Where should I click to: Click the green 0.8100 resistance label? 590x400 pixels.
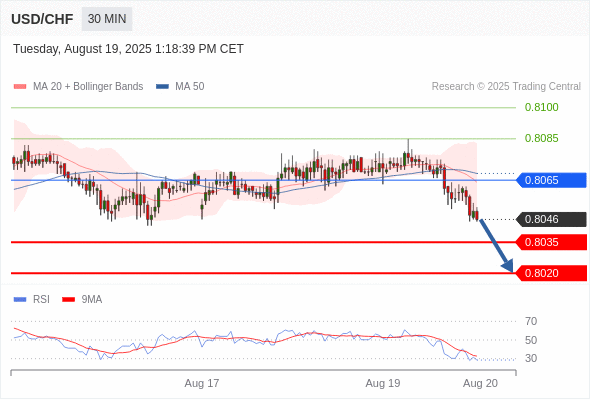(x=541, y=107)
